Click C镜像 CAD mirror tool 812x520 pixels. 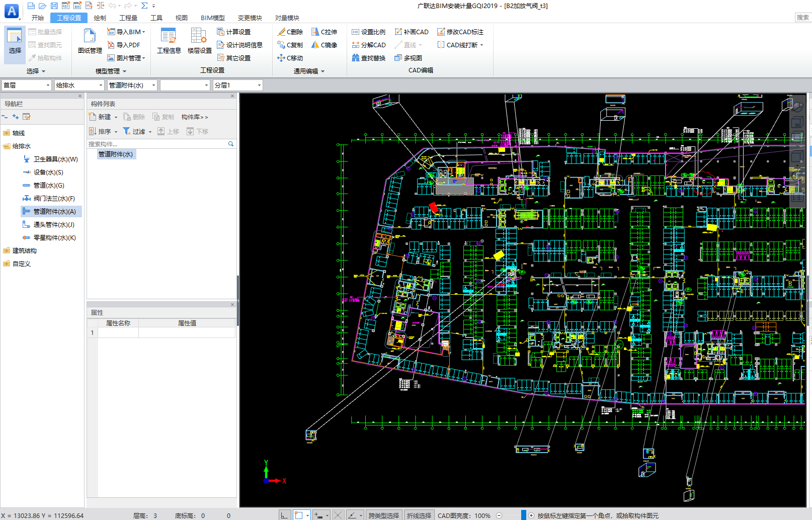(324, 45)
